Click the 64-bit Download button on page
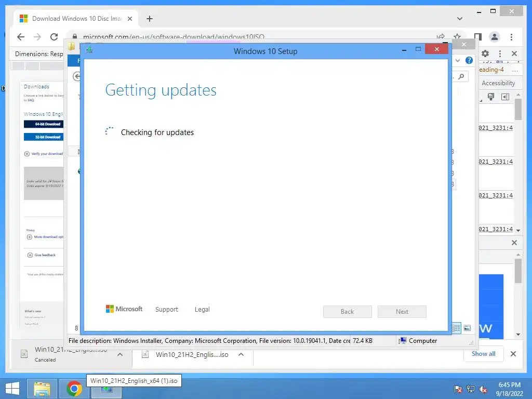 [44, 124]
